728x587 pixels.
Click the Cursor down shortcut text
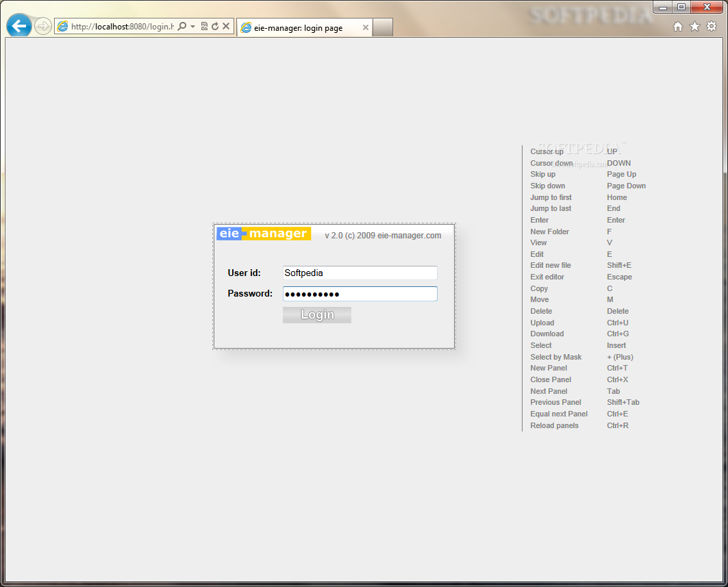[551, 163]
